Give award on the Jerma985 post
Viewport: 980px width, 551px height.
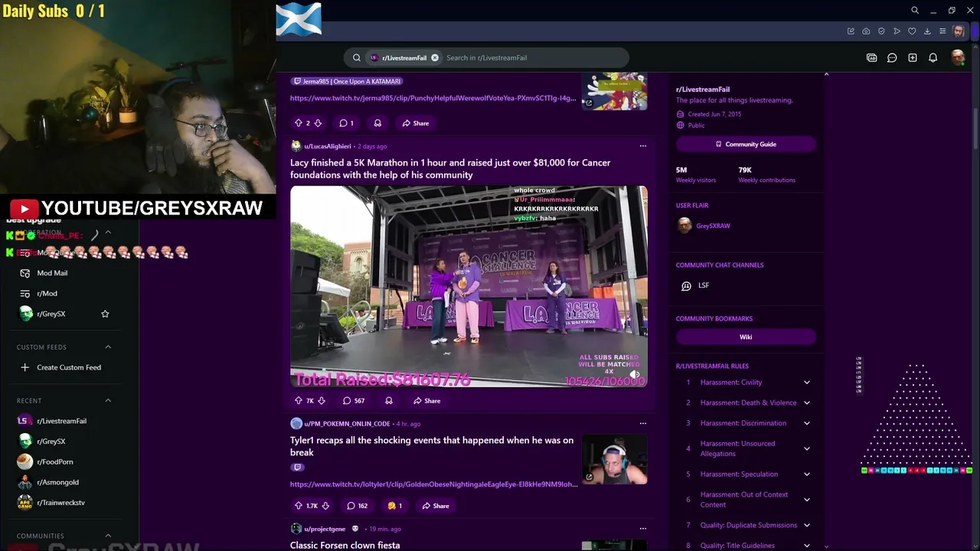click(377, 123)
